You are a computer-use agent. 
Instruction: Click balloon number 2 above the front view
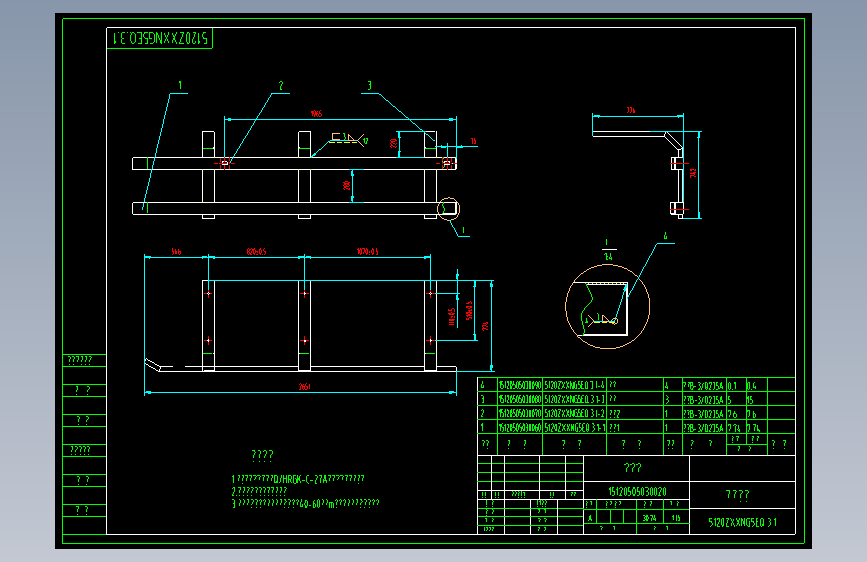pyautogui.click(x=281, y=85)
